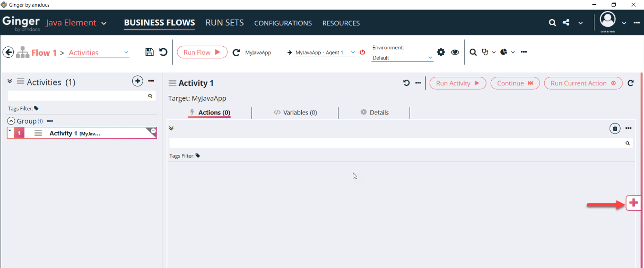Image resolution: width=644 pixels, height=268 pixels.
Task: Expand the chevron next to the share icon
Action: coord(581,23)
